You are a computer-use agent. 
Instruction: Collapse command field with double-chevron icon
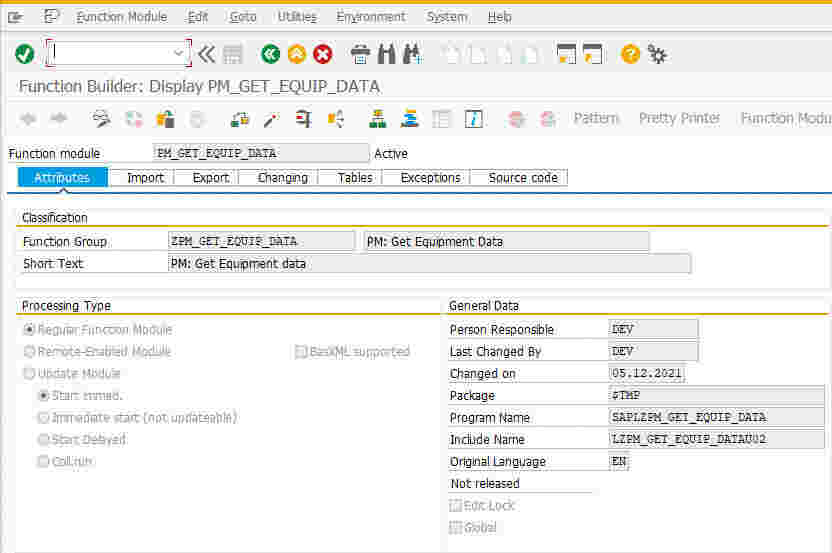point(206,54)
